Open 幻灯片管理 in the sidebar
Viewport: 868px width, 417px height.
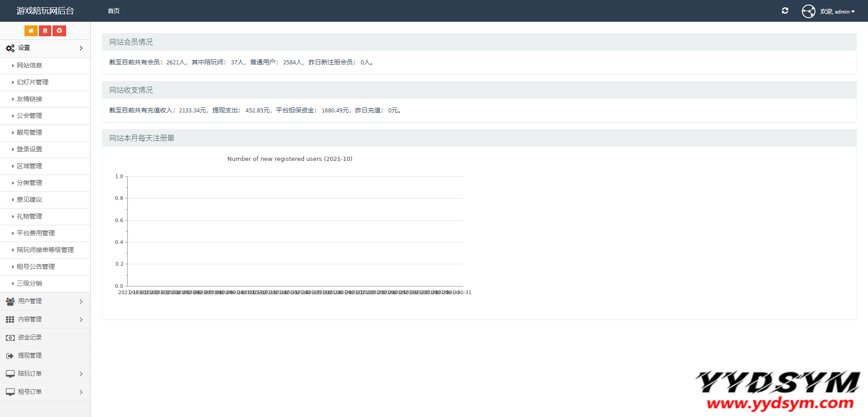point(33,82)
